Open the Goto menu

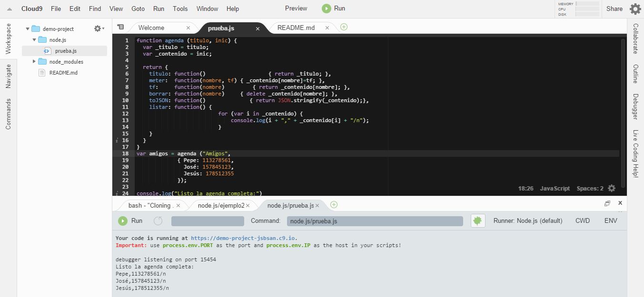pyautogui.click(x=138, y=9)
